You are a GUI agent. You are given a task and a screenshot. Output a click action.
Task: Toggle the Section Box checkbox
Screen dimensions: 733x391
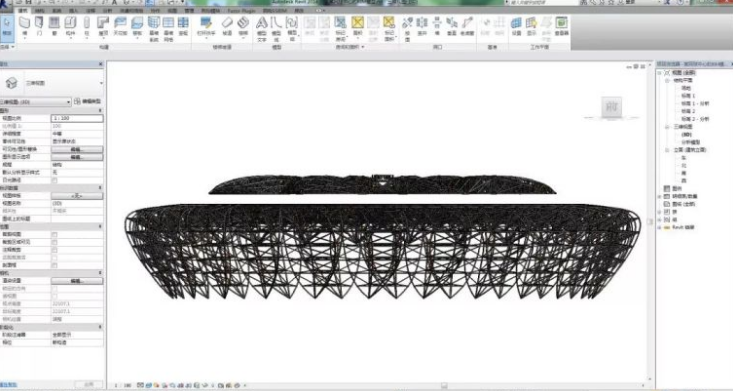(55, 265)
